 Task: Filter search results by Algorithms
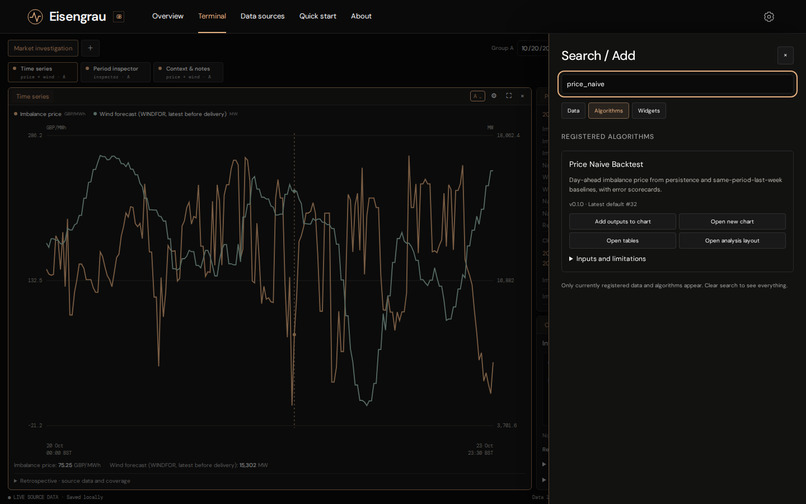click(x=608, y=111)
